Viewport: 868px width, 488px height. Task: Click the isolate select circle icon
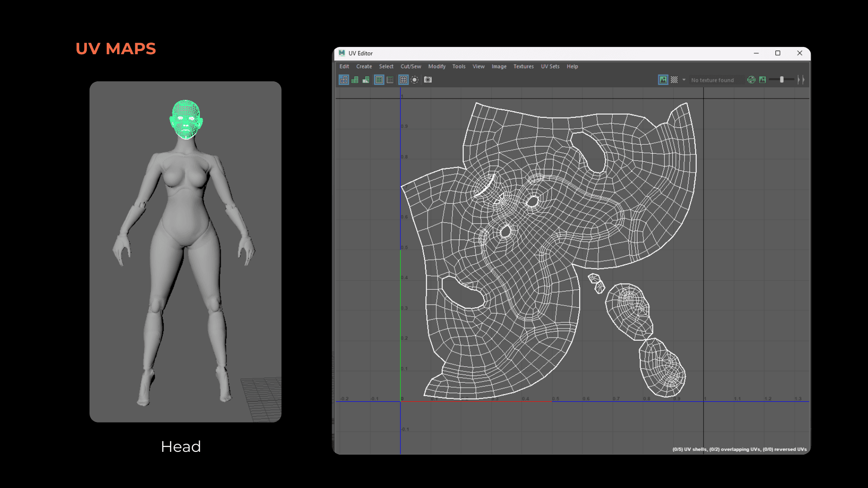click(415, 80)
